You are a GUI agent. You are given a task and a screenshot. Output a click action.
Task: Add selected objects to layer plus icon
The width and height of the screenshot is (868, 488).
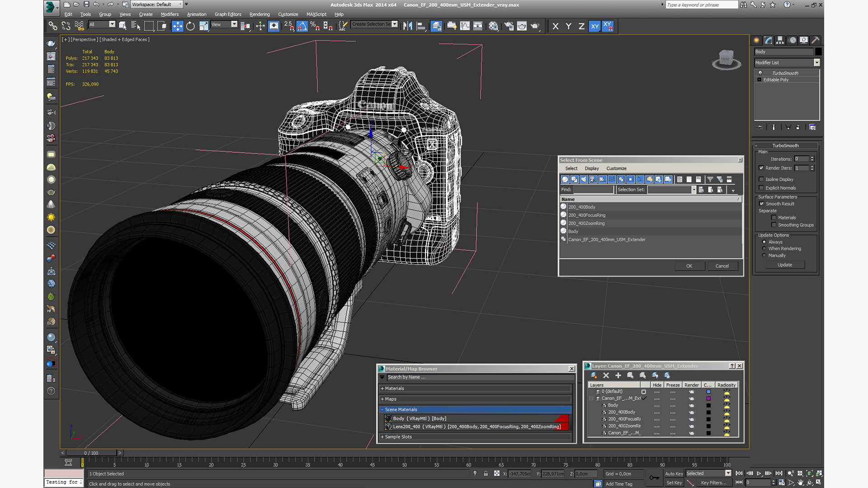[x=618, y=375]
